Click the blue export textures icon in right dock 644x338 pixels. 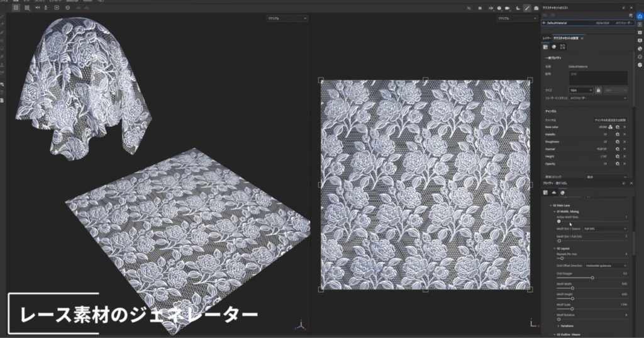[x=640, y=16]
